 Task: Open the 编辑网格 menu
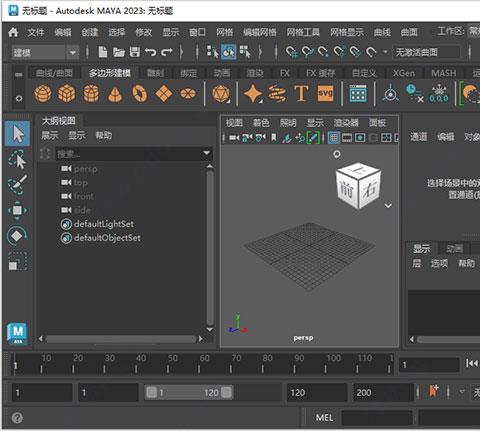260,32
